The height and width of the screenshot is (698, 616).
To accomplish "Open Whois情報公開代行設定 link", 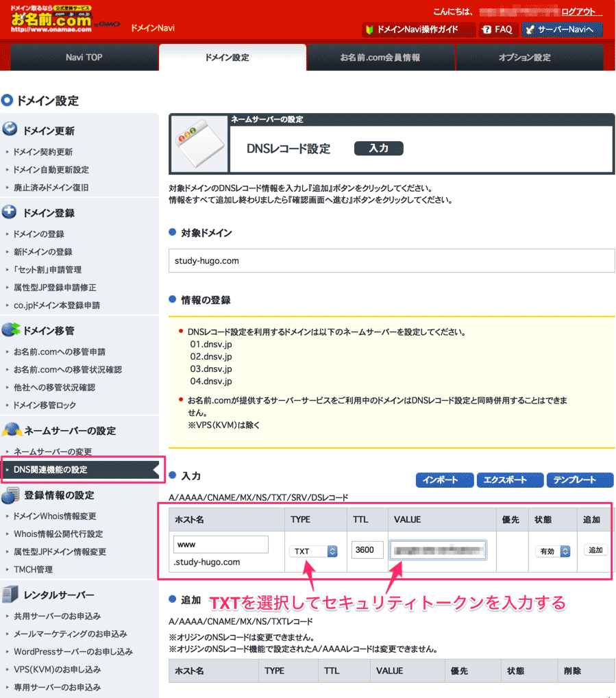I will coord(58,534).
